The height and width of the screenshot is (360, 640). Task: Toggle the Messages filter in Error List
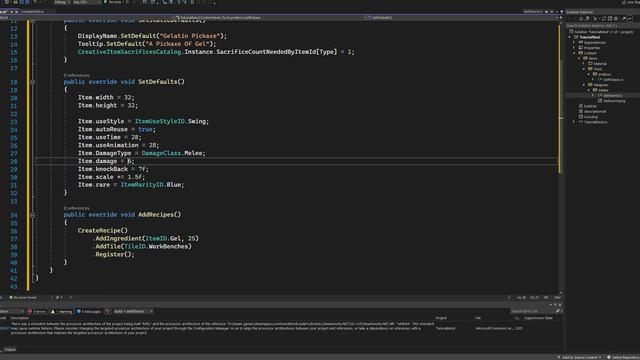(89, 311)
